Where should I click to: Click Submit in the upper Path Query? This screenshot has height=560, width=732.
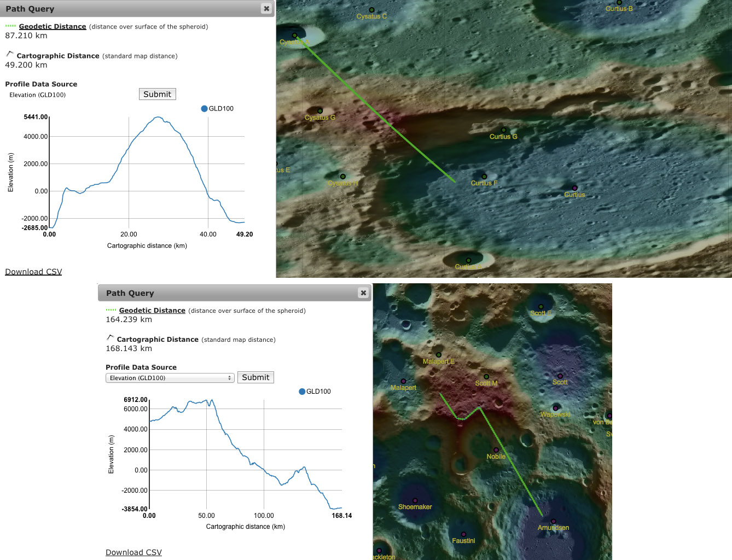(x=157, y=94)
